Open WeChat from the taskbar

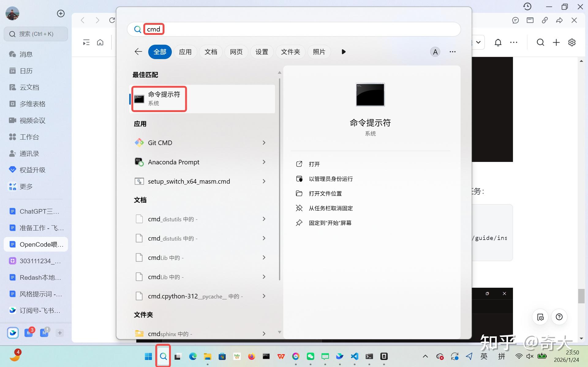[311, 356]
